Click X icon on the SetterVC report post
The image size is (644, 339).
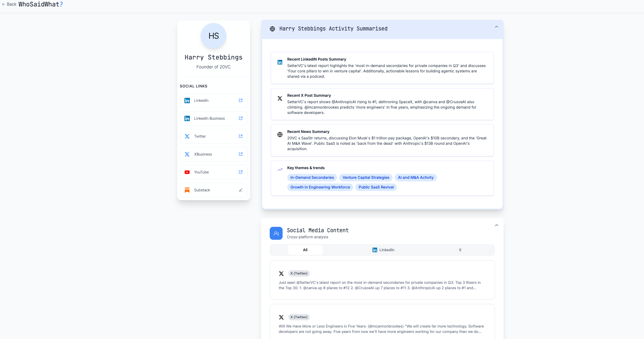click(x=281, y=274)
